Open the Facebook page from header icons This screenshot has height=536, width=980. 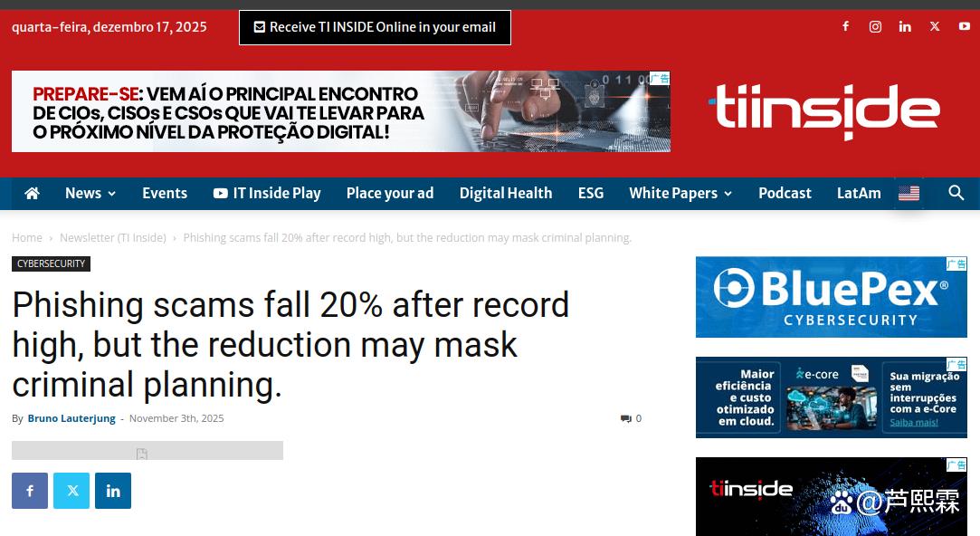[845, 26]
